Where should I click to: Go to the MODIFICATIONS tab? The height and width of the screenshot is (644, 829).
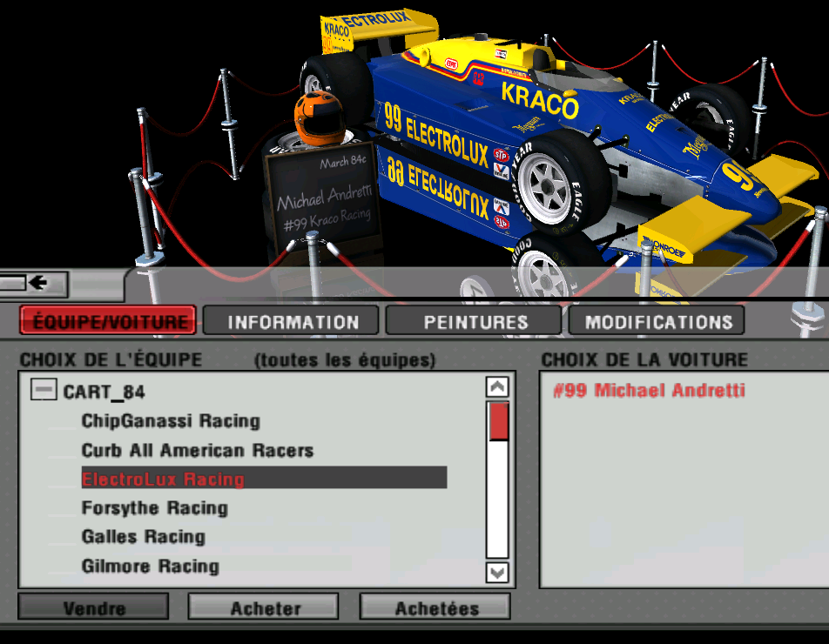point(657,320)
